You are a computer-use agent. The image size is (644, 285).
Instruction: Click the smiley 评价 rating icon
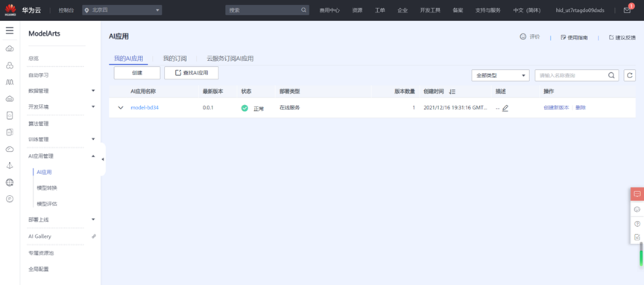click(523, 36)
